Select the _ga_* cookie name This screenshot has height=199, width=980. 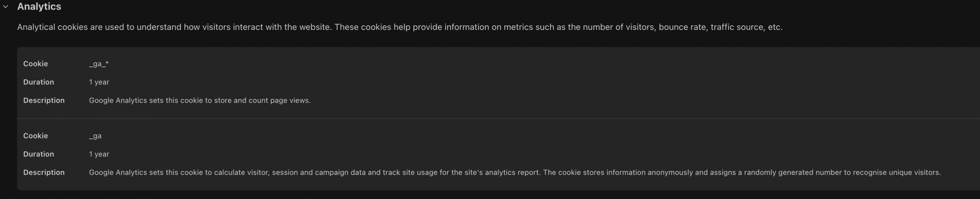[x=99, y=64]
